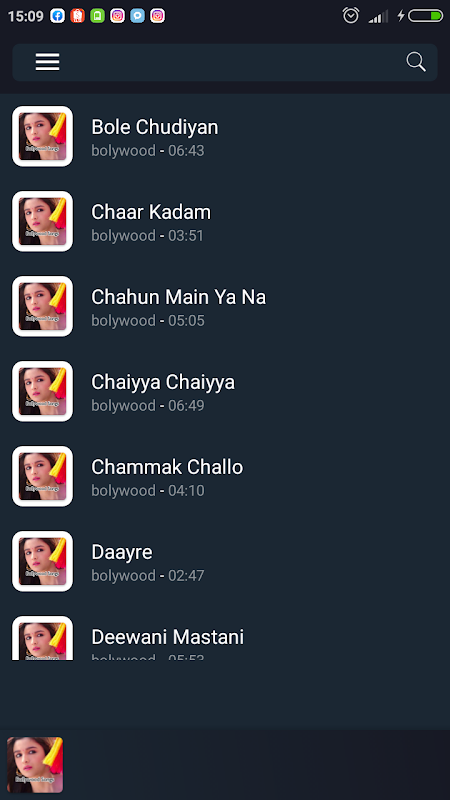Open the hamburger menu
The image size is (450, 800).
point(47,62)
